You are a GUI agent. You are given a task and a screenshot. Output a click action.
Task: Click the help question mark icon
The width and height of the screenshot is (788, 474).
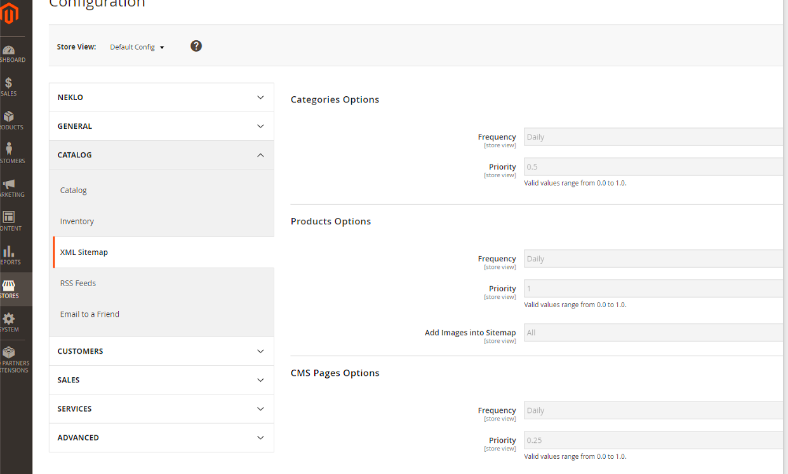click(x=196, y=46)
